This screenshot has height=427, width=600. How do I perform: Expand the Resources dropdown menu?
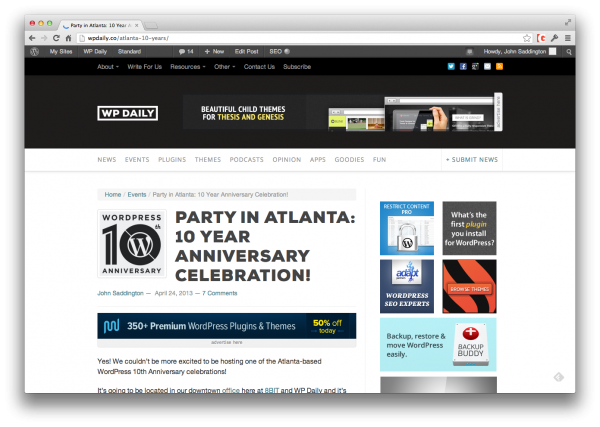tap(188, 67)
